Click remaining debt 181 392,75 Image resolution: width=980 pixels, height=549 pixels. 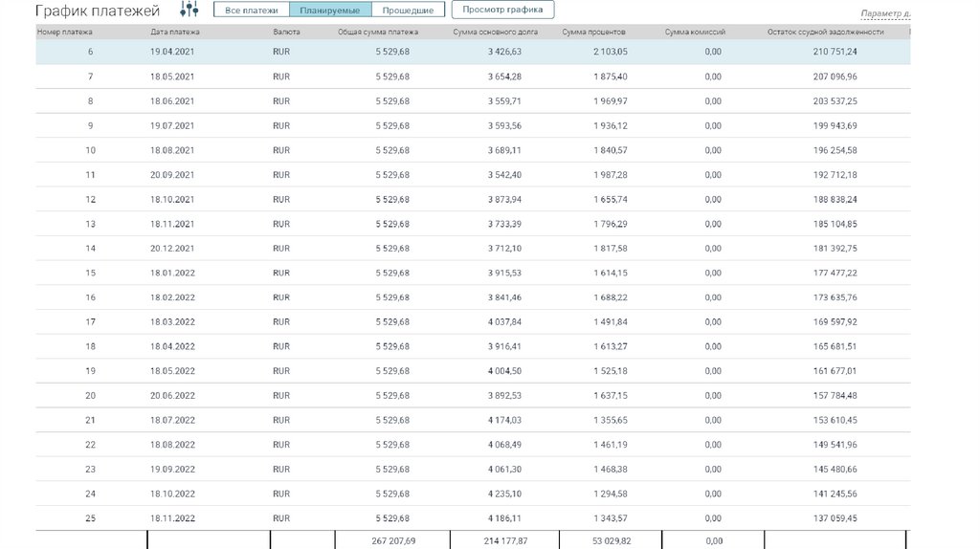click(835, 249)
